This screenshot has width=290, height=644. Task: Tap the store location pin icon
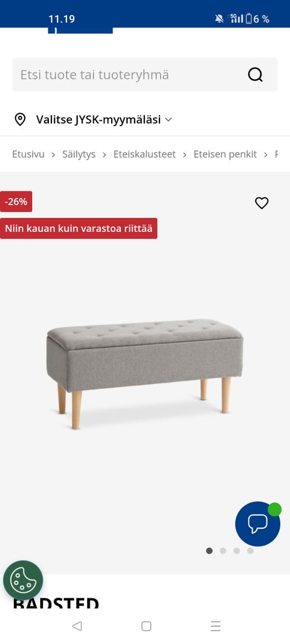coord(20,120)
